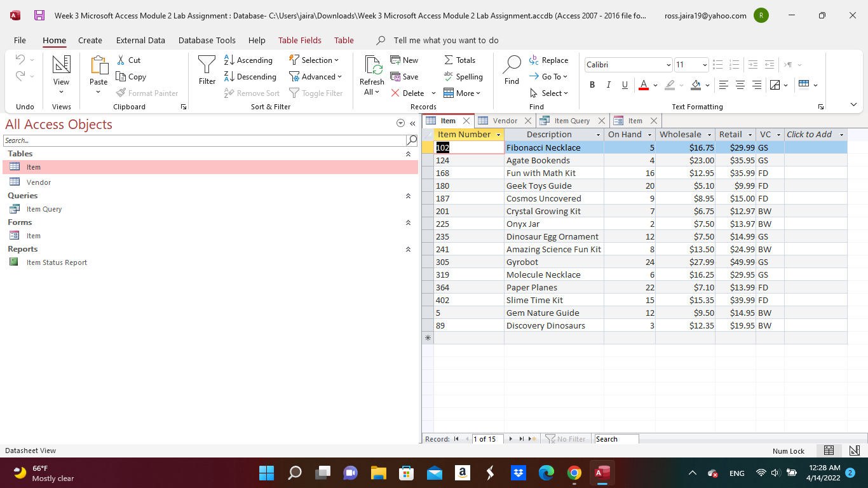Image resolution: width=868 pixels, height=488 pixels.
Task: Switch to the Vendor document tab
Action: pyautogui.click(x=505, y=121)
